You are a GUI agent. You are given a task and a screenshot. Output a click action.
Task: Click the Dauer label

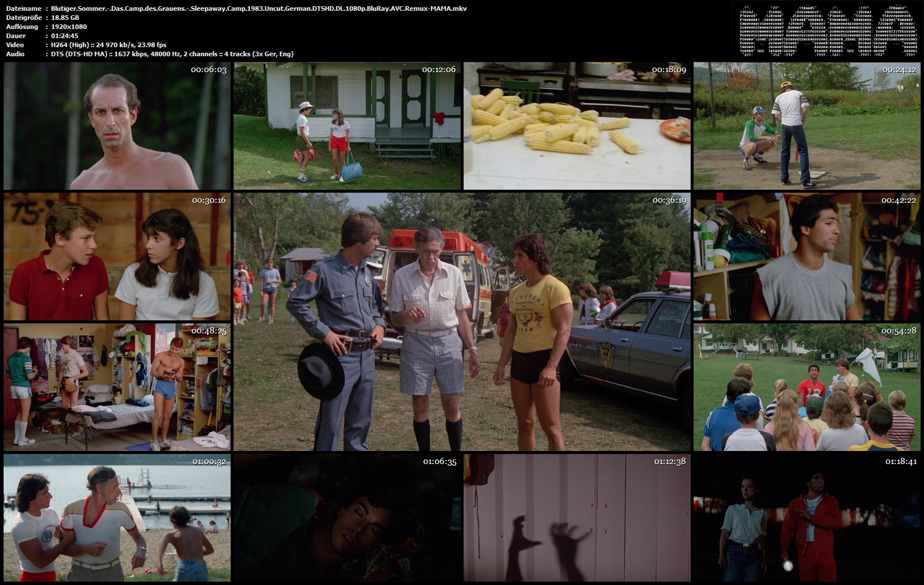pyautogui.click(x=15, y=36)
